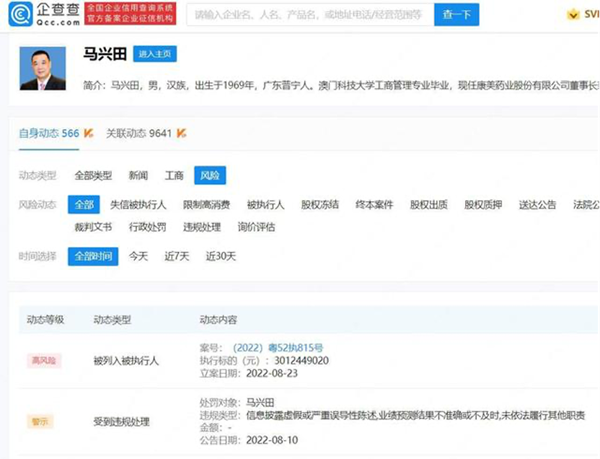Select the 风险 dynamic type filter
Viewport: 600px width, 459px height.
(x=210, y=176)
